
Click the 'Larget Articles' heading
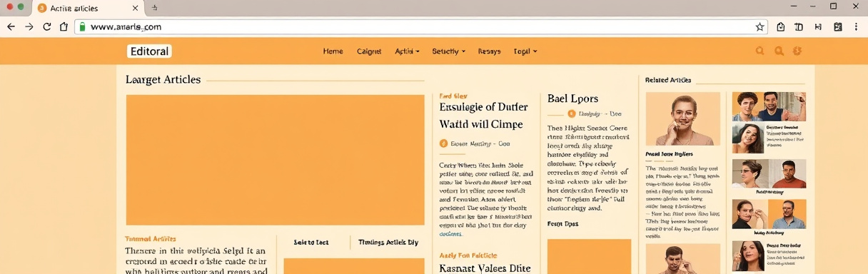[163, 80]
